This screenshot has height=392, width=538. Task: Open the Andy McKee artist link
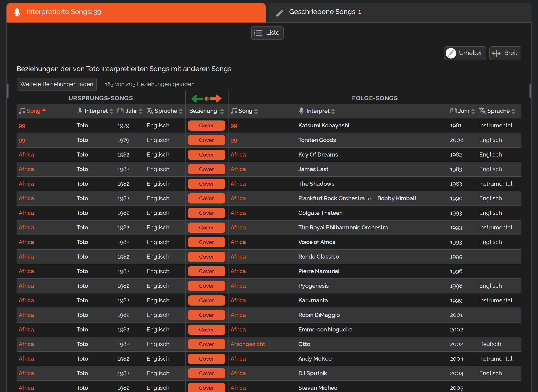[x=315, y=359]
